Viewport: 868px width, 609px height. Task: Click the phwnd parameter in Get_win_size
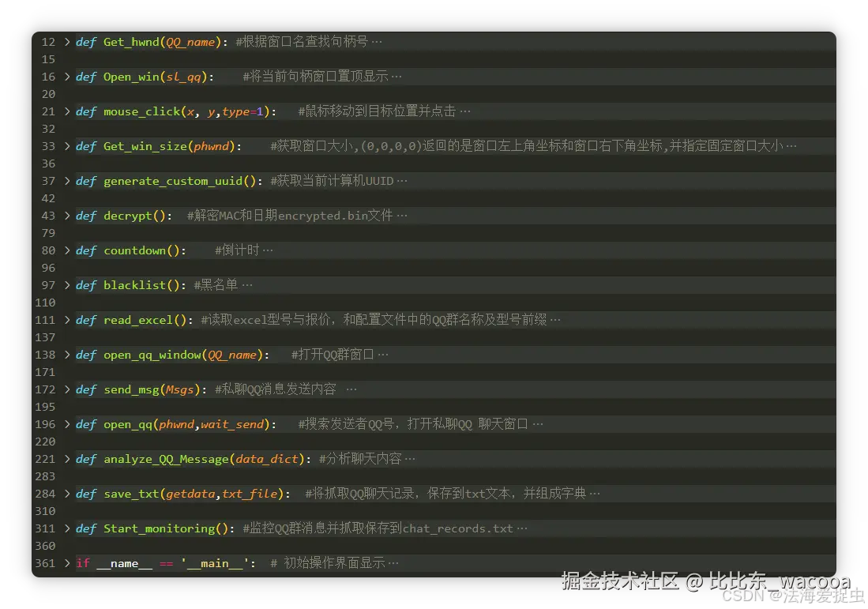(212, 146)
